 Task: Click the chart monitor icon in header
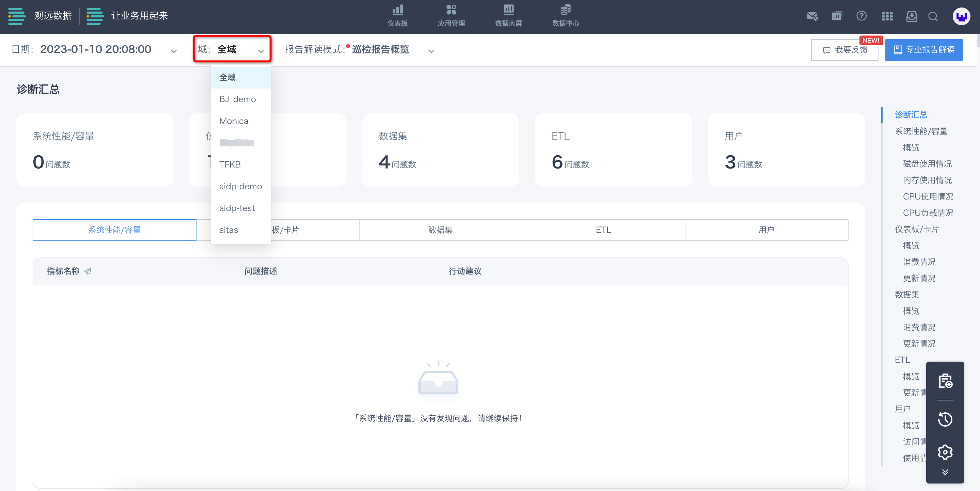click(x=837, y=16)
